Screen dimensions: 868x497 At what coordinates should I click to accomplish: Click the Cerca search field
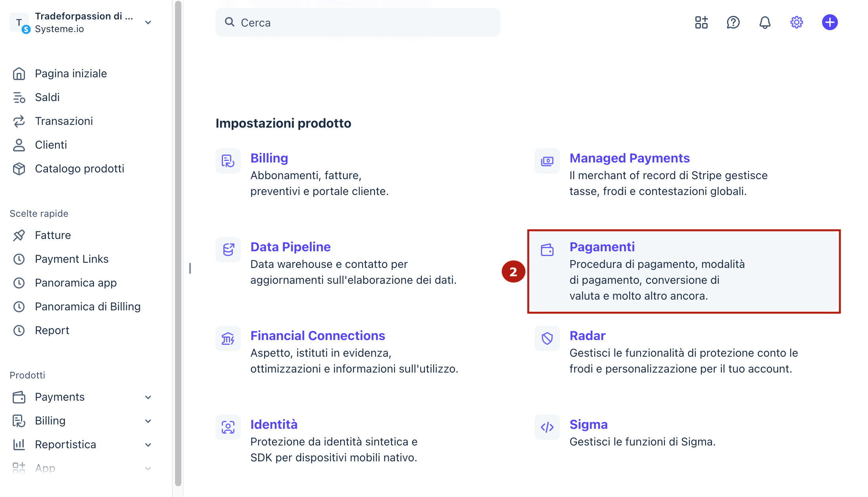tap(358, 22)
